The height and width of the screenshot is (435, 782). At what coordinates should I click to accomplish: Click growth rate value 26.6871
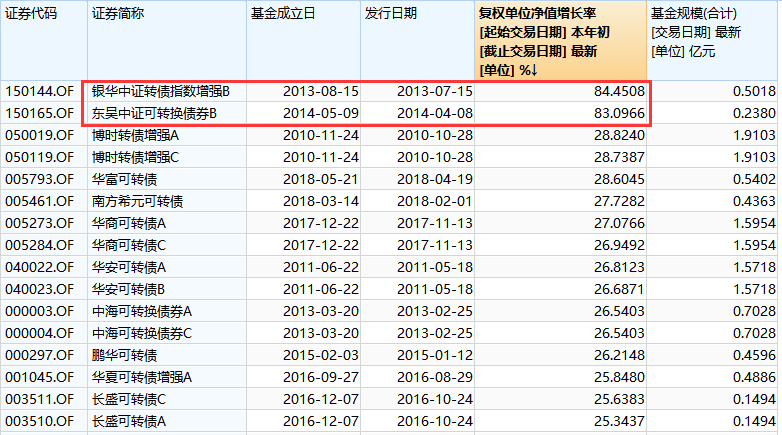619,289
